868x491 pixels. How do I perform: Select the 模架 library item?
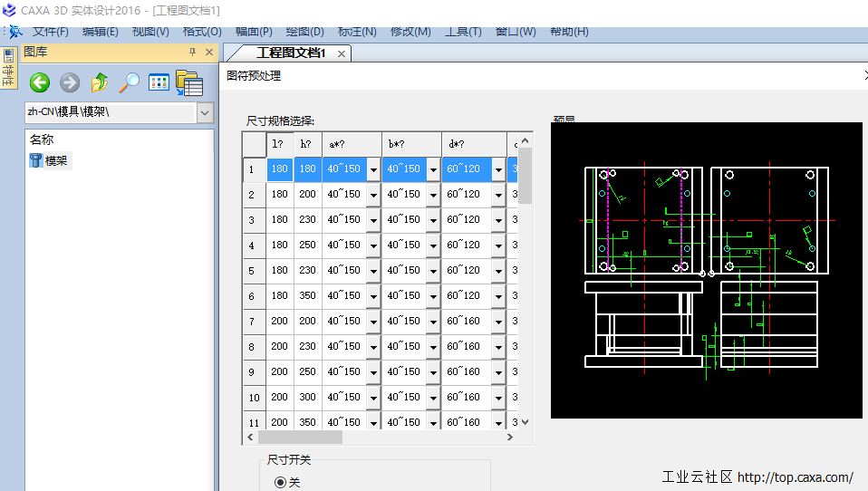coord(49,160)
